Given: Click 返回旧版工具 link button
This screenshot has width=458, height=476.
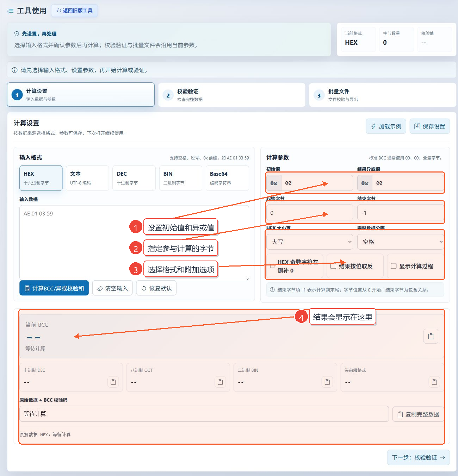Looking at the screenshot, I should (x=75, y=11).
